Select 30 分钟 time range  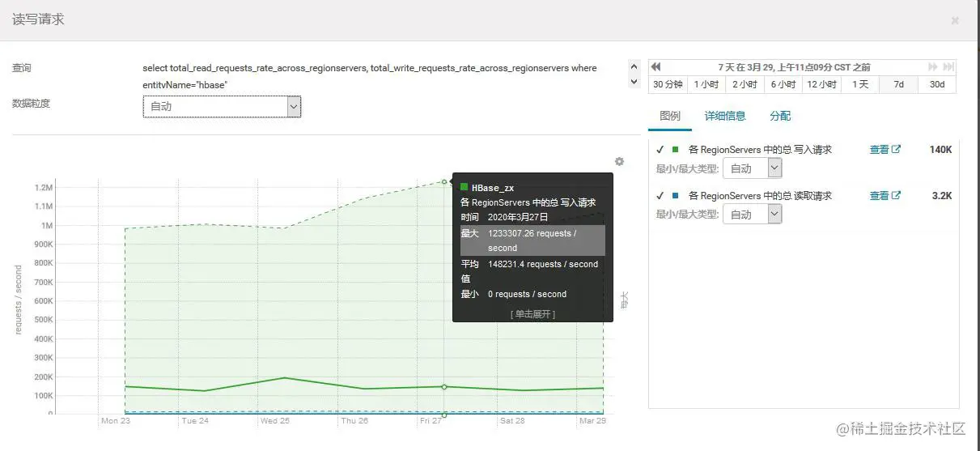pyautogui.click(x=668, y=84)
